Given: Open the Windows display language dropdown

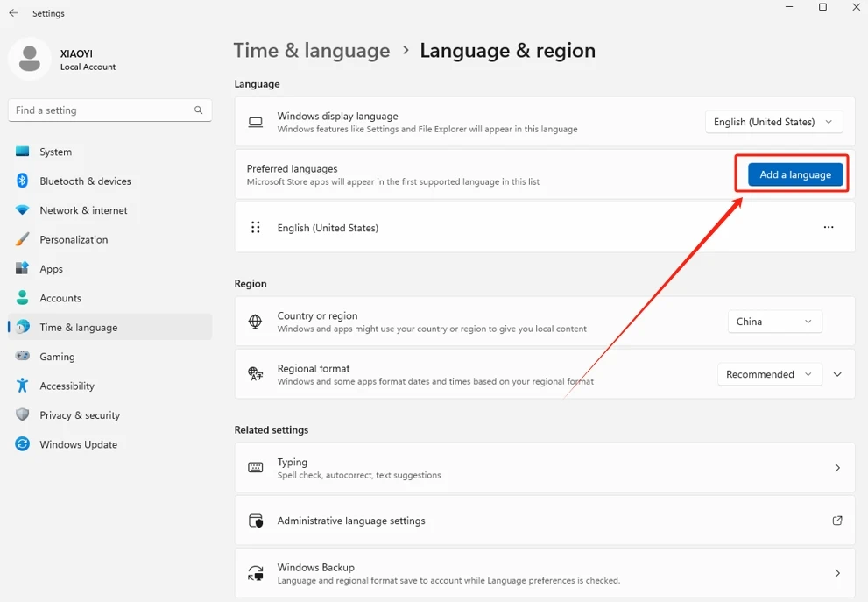Looking at the screenshot, I should [773, 122].
